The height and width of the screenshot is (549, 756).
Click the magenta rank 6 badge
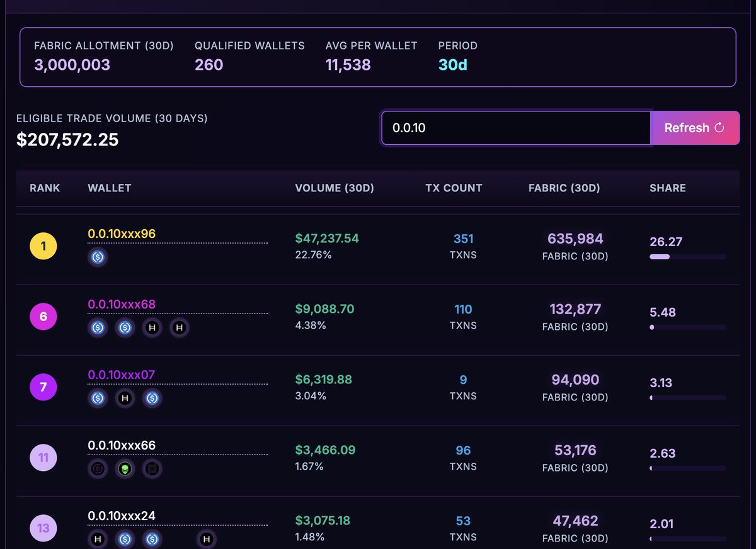(x=43, y=317)
